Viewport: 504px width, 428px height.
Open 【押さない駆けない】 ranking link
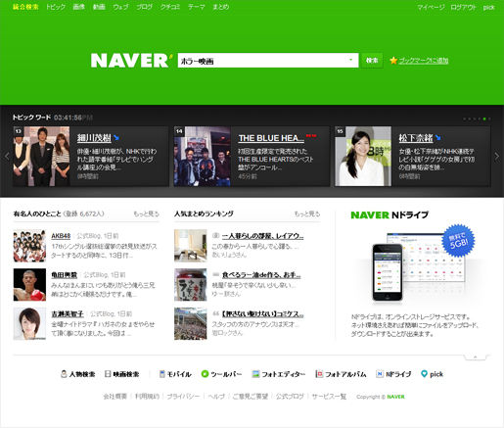pyautogui.click(x=262, y=314)
